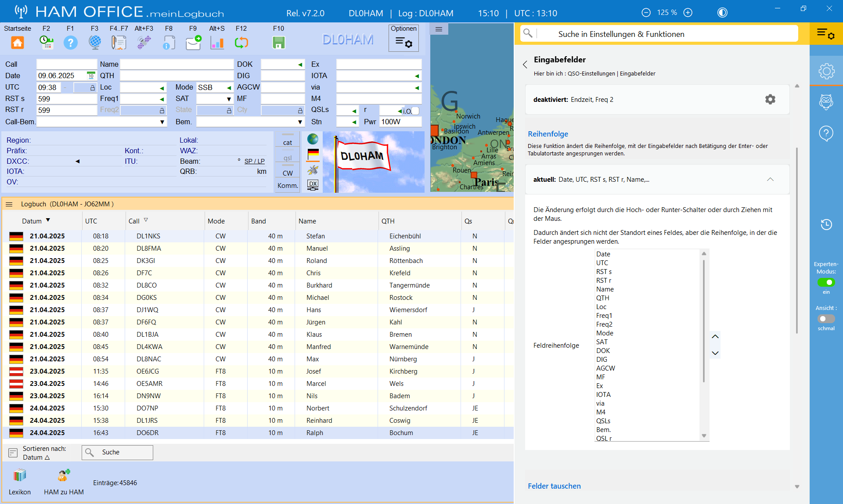The width and height of the screenshot is (843, 504).
Task: Check the i.O. checkbox
Action: coord(415,111)
